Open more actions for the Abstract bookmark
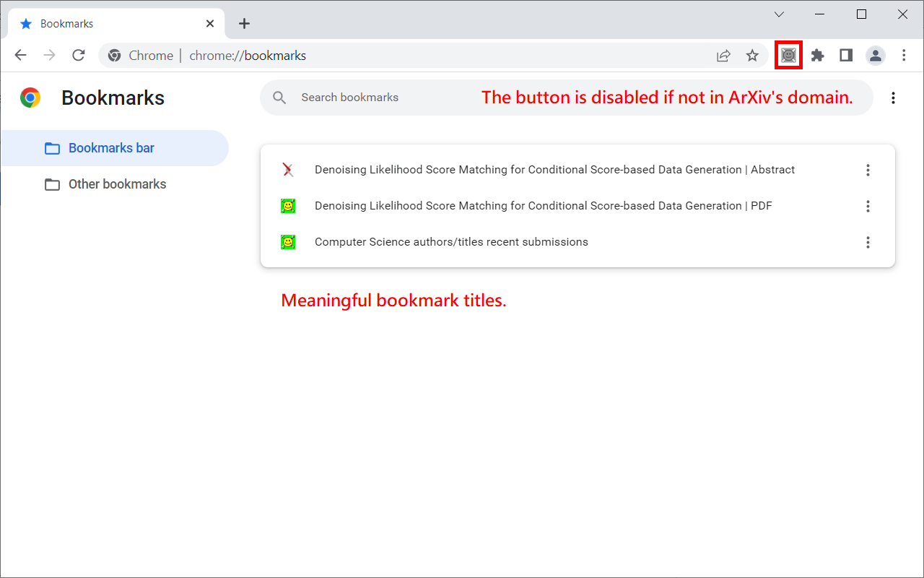Image resolution: width=924 pixels, height=578 pixels. (x=868, y=170)
